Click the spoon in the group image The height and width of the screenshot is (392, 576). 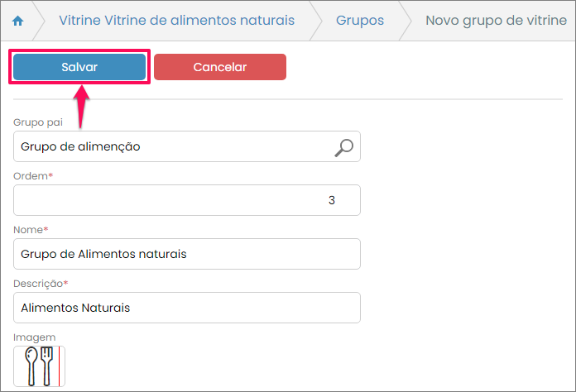click(x=30, y=366)
